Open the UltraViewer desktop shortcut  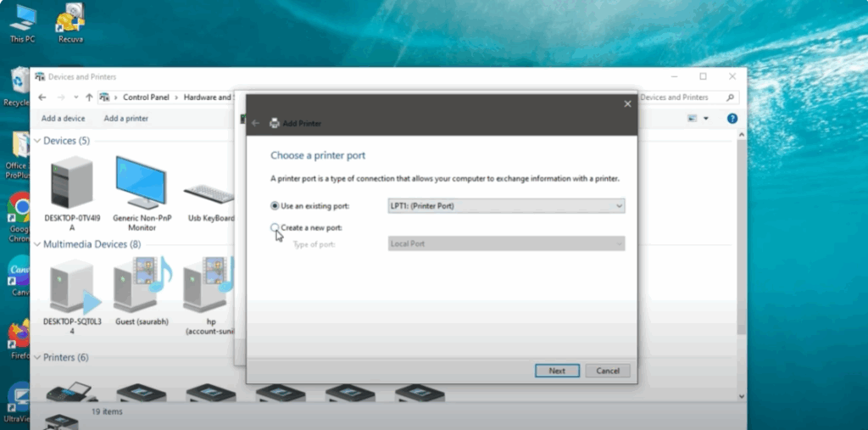pyautogui.click(x=19, y=403)
